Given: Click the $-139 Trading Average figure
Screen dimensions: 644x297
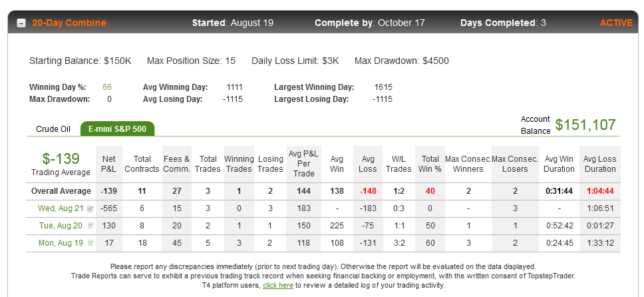Looking at the screenshot, I should (x=61, y=158).
